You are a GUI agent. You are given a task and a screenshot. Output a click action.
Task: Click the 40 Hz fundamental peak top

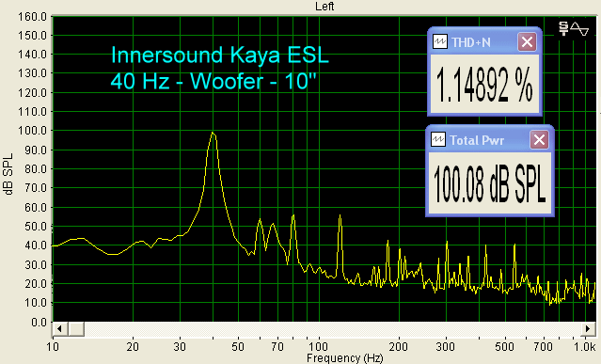213,133
